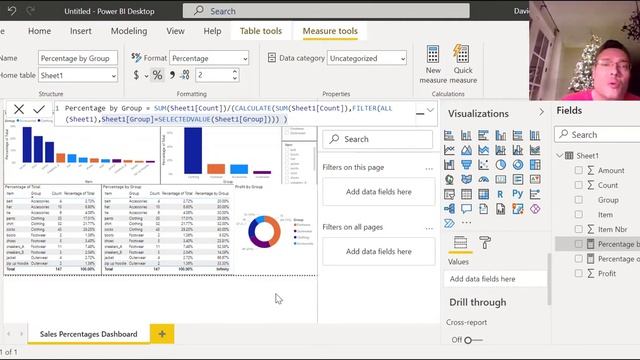640x360 pixels.
Task: Select the KPI visual
Action: click(535, 179)
